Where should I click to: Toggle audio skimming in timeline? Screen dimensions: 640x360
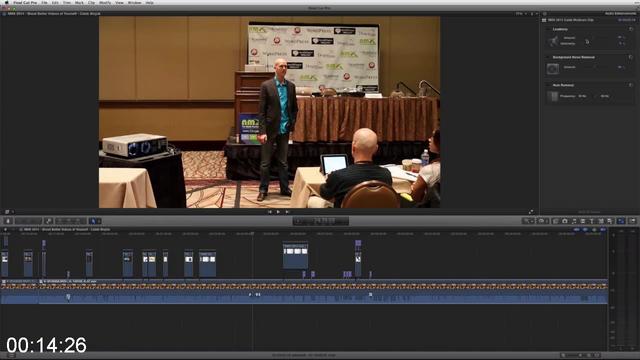coord(585,230)
